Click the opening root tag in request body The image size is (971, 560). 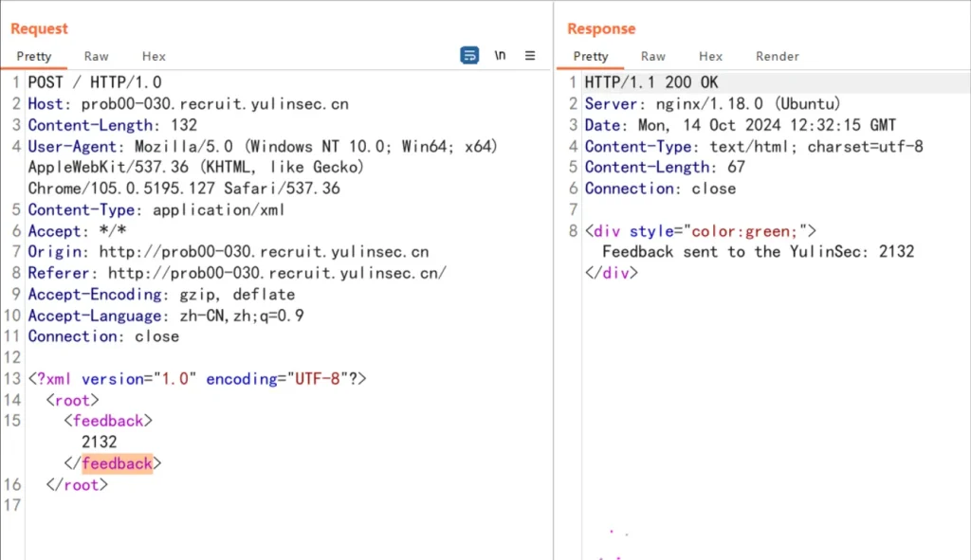pyautogui.click(x=72, y=400)
